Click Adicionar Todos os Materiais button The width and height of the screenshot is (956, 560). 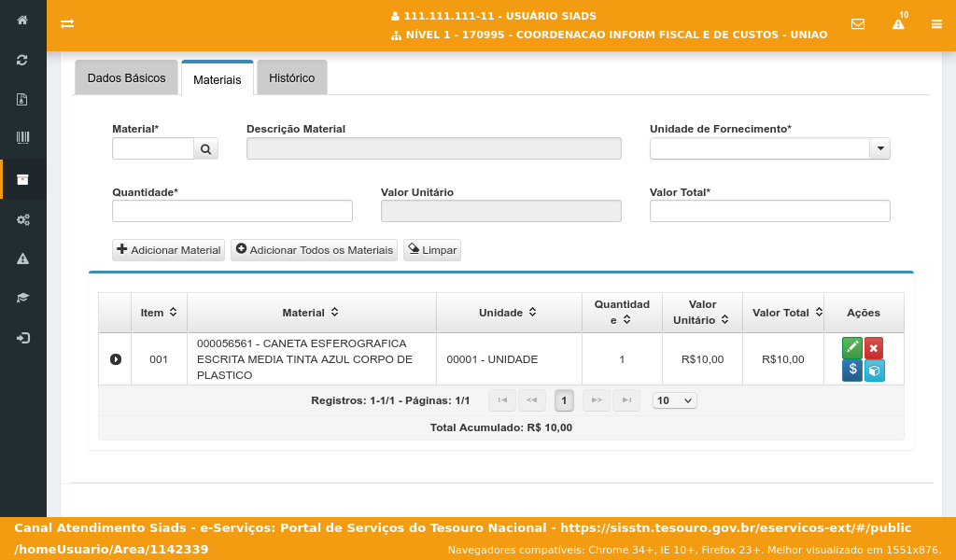pyautogui.click(x=314, y=250)
